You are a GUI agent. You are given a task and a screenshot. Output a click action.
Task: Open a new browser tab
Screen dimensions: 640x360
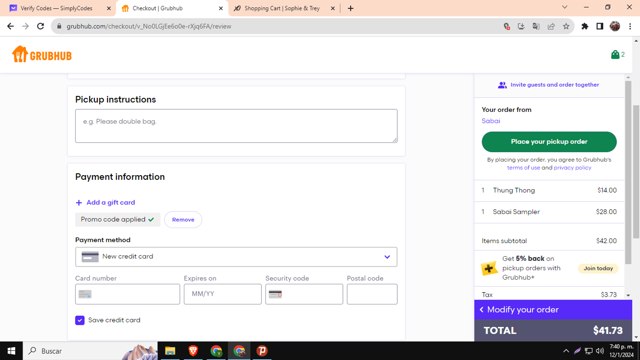coord(350,8)
